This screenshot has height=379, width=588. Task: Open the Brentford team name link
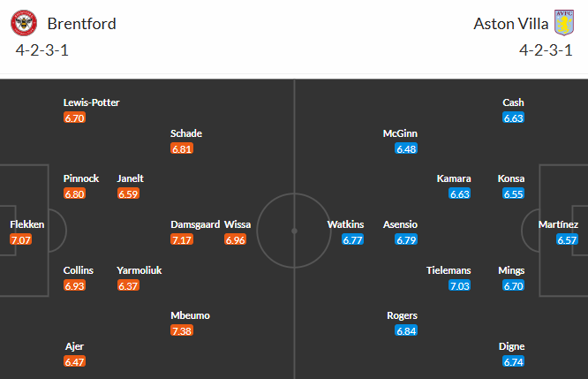(82, 23)
